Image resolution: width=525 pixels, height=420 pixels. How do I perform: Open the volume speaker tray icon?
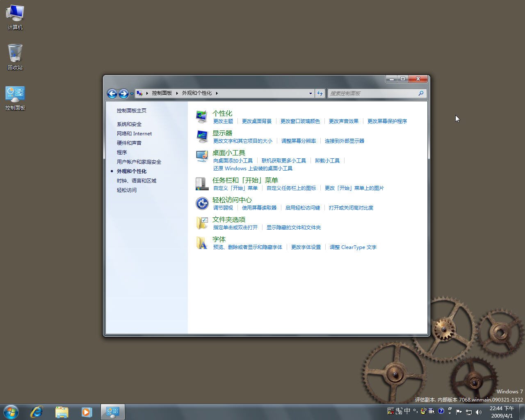pyautogui.click(x=478, y=412)
